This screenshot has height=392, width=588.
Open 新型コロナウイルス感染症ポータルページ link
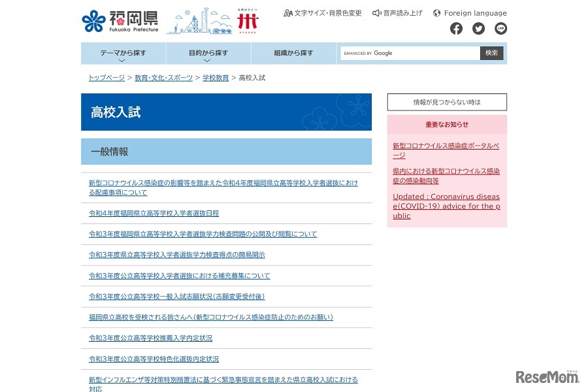pyautogui.click(x=446, y=150)
